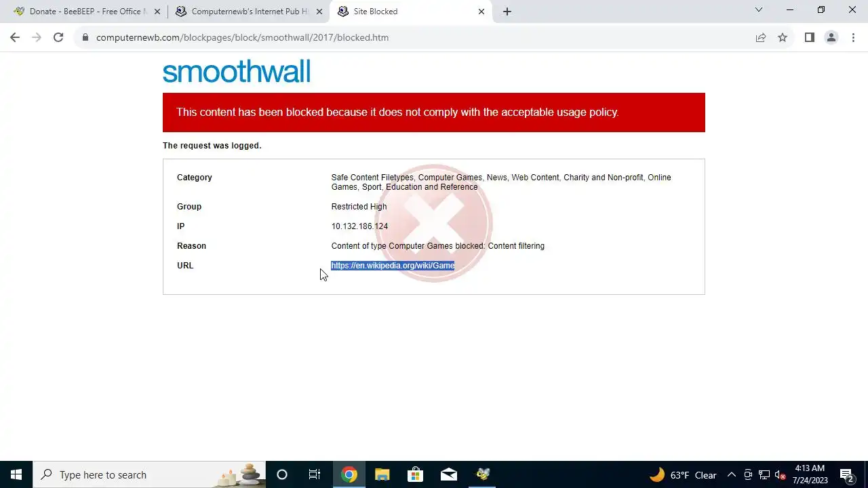Click the browser forward arrow
Screen dimensions: 868x488
click(x=37, y=37)
